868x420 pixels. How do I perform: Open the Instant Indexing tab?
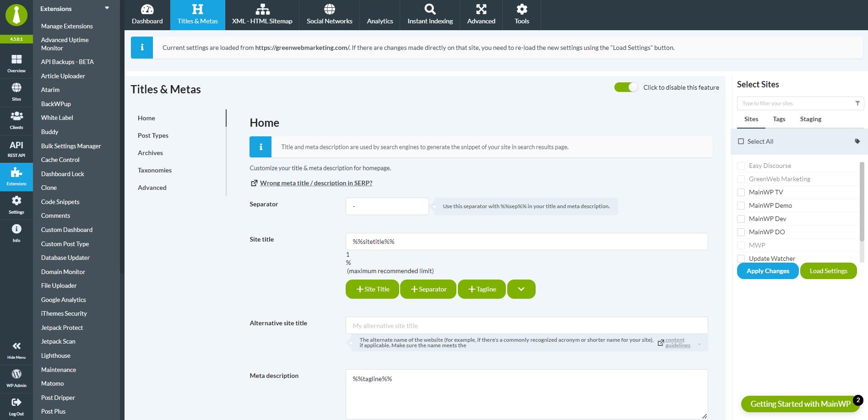[x=430, y=15]
